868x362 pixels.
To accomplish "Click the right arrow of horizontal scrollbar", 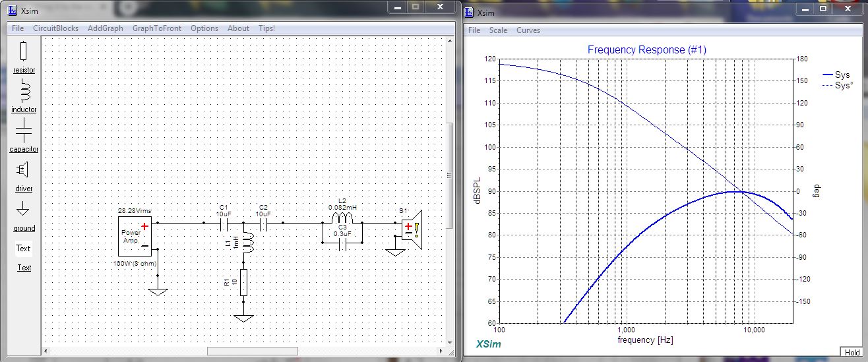I will point(440,351).
